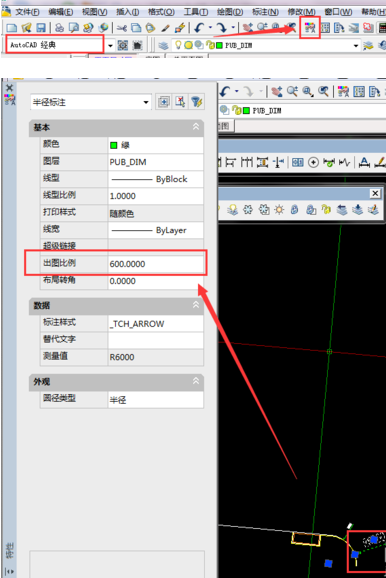Open the 文件(F) menu
386x578 pixels.
tap(27, 12)
